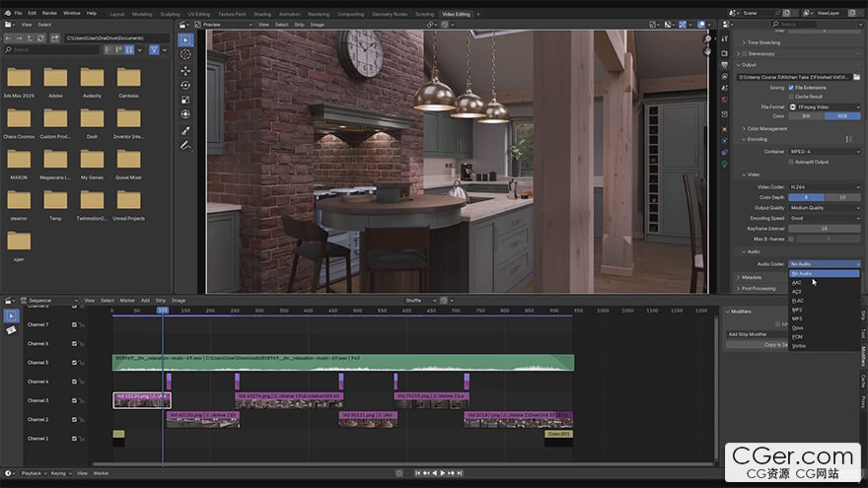This screenshot has width=868, height=488.
Task: Select the BW color mode button
Action: (x=806, y=115)
